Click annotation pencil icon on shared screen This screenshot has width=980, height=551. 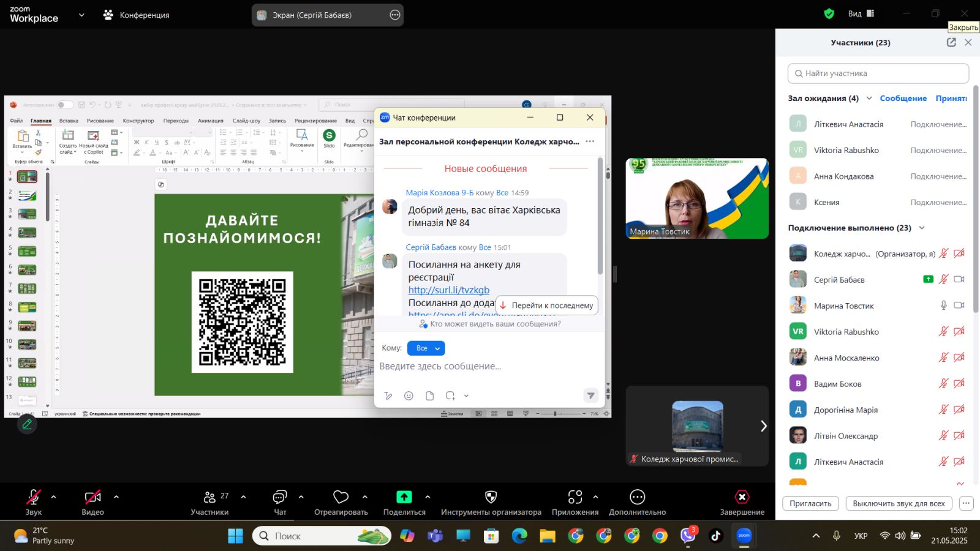click(x=27, y=424)
